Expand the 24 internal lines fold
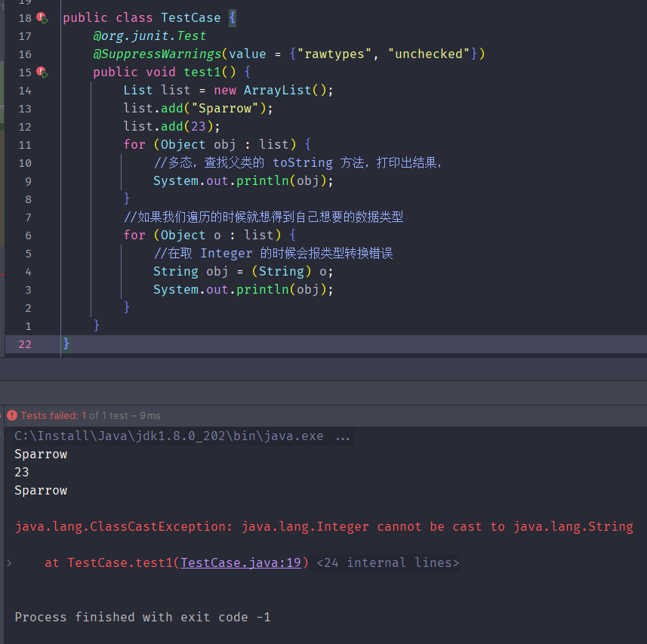 (x=387, y=562)
